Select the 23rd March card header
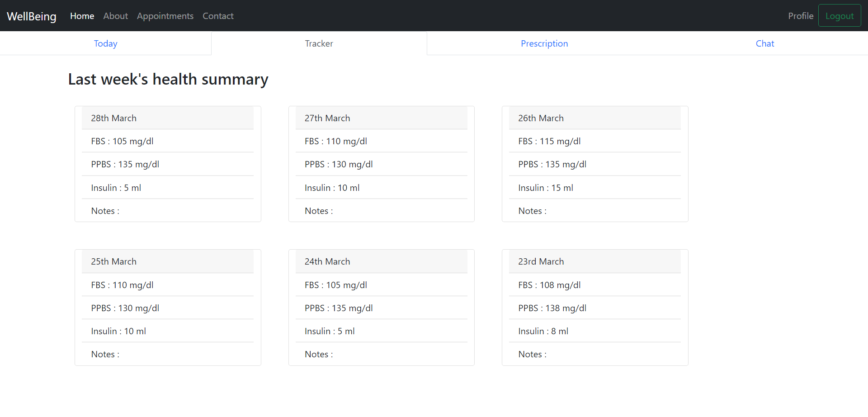Viewport: 868px width, 417px height. [x=595, y=261]
